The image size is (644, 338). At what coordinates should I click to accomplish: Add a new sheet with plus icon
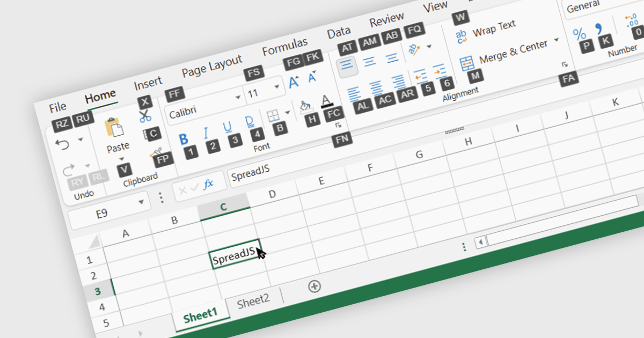click(x=314, y=286)
